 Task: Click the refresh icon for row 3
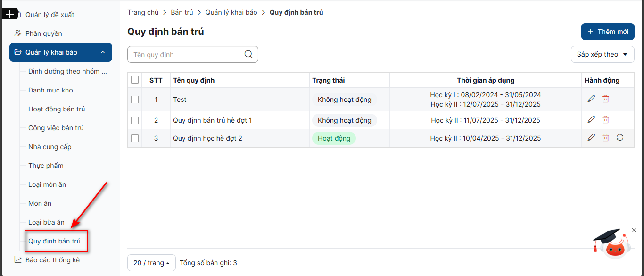pyautogui.click(x=620, y=138)
